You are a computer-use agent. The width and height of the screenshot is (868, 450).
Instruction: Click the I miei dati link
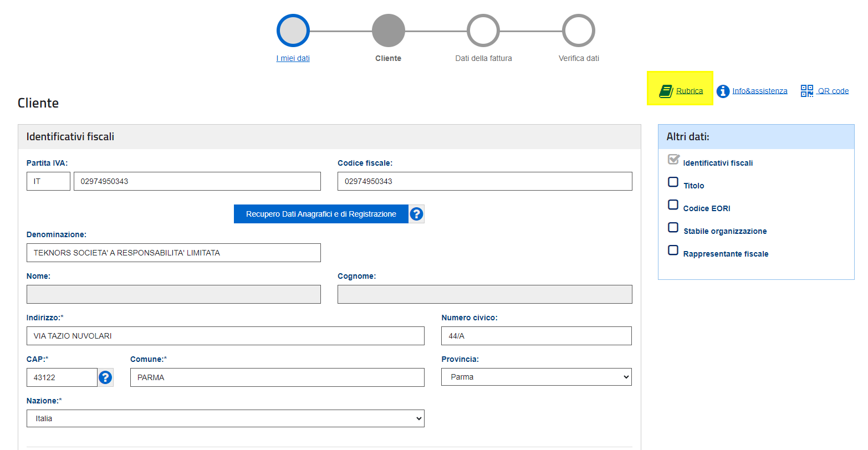[293, 58]
